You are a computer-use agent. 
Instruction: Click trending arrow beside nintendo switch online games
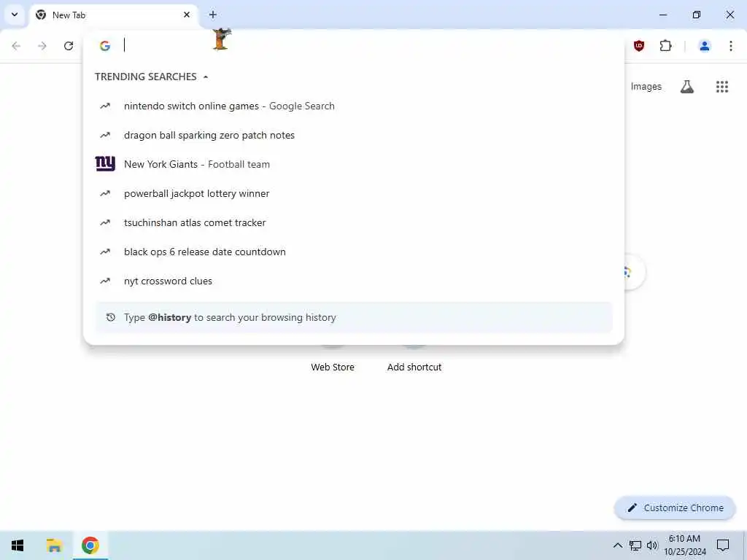click(105, 106)
